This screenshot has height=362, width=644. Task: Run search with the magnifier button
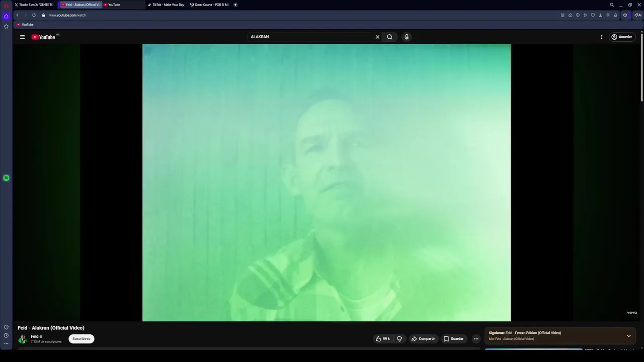pyautogui.click(x=389, y=37)
